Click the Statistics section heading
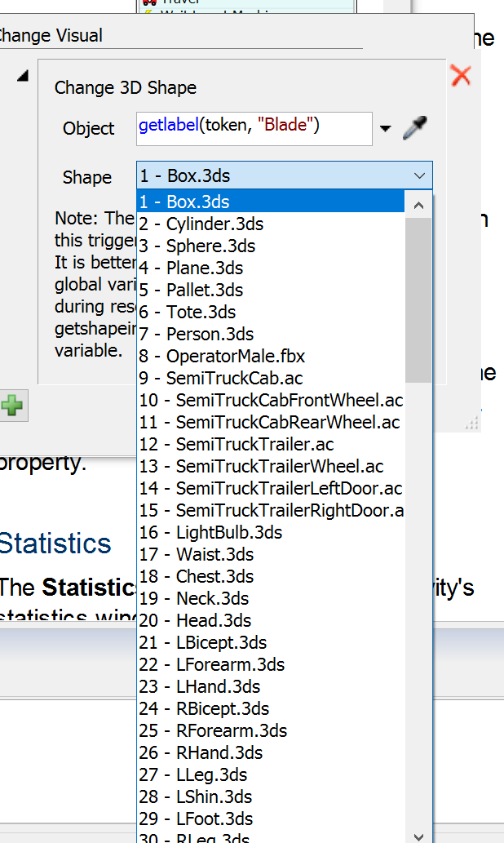 (55, 544)
